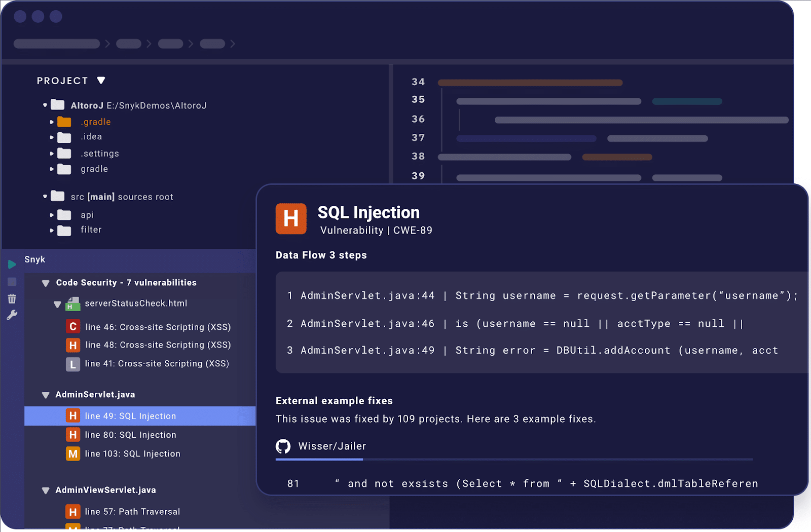
Task: Collapse the Code Security vulnerabilities group
Action: (46, 283)
